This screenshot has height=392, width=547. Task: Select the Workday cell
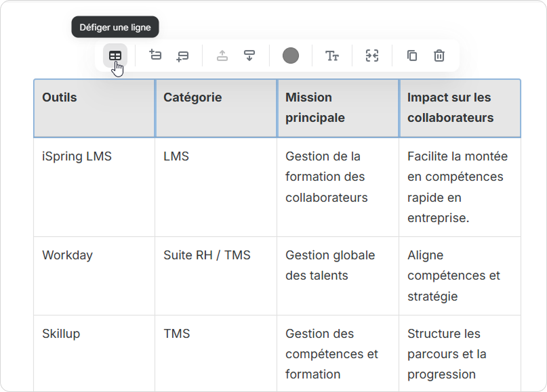pyautogui.click(x=94, y=276)
